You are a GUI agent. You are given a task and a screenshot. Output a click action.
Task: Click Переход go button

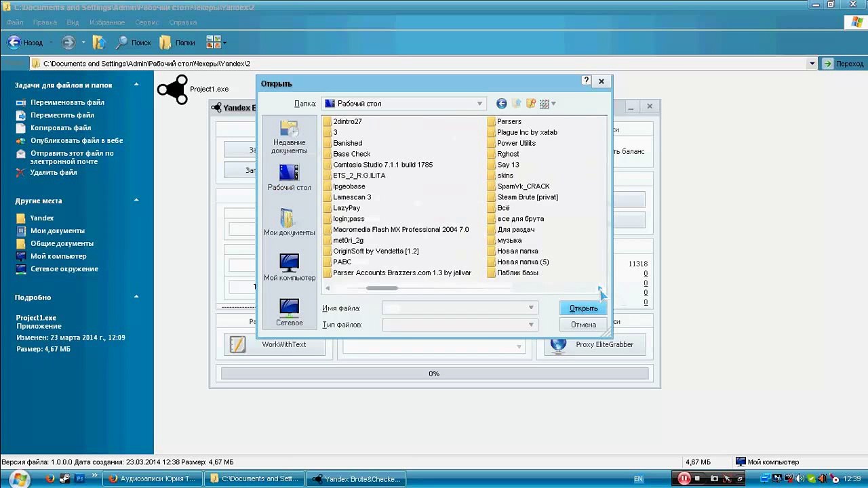tap(843, 64)
